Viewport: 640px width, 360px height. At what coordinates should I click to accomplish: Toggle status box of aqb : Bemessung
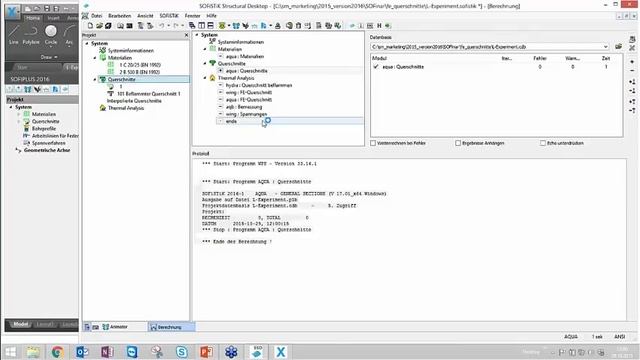tap(220, 107)
